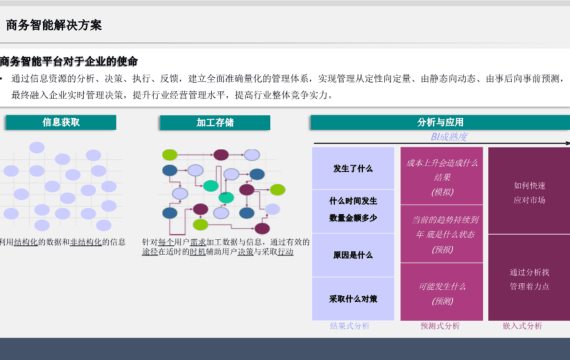Click the caption starting 针对每个用户需求
Screen dimensions: 570x360
point(225,247)
